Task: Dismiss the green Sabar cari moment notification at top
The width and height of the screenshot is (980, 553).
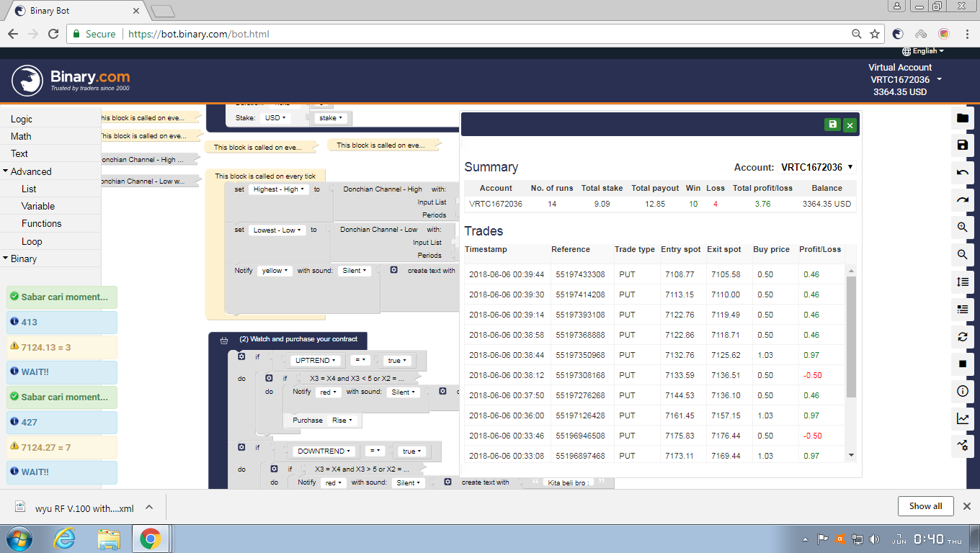Action: pyautogui.click(x=61, y=297)
